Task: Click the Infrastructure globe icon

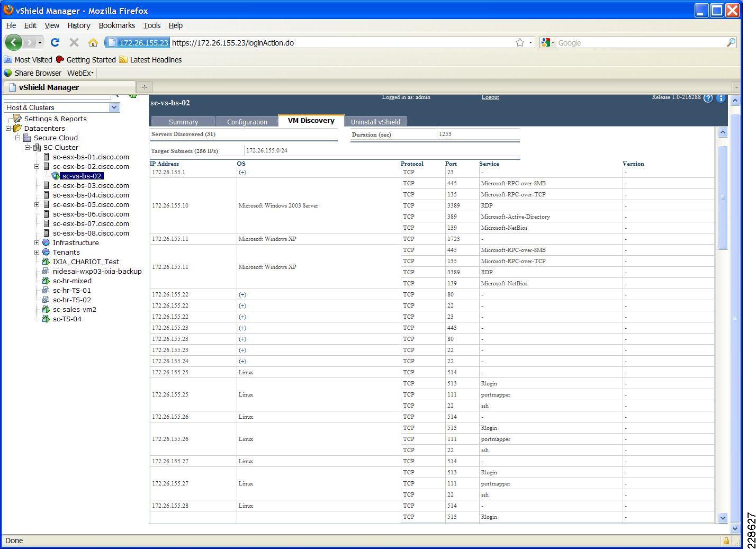Action: [x=46, y=242]
